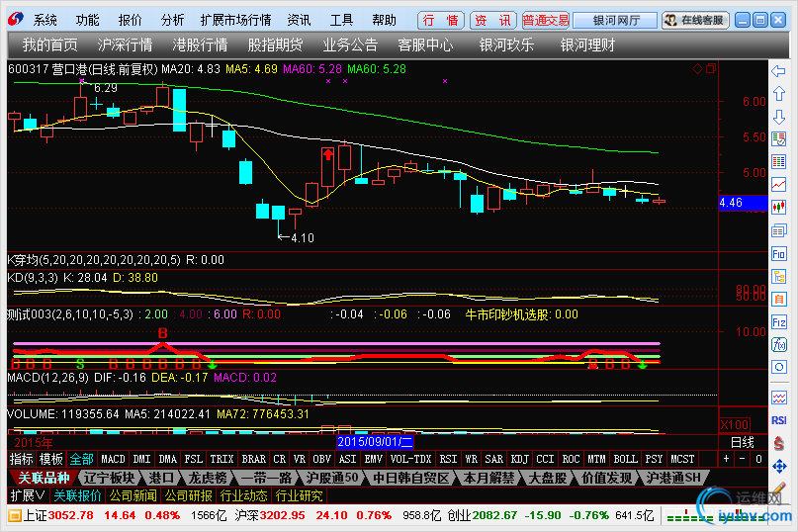Viewport: 798px width, 532px height.
Task: Click the yellow icon beside 上证 index
Action: (x=15, y=516)
